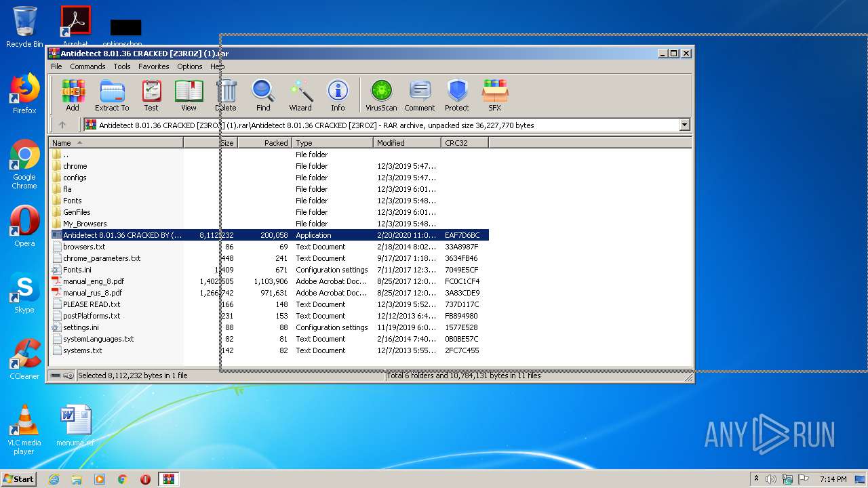Viewport: 868px width, 488px height.
Task: Expand the archive path dropdown
Action: click(684, 125)
